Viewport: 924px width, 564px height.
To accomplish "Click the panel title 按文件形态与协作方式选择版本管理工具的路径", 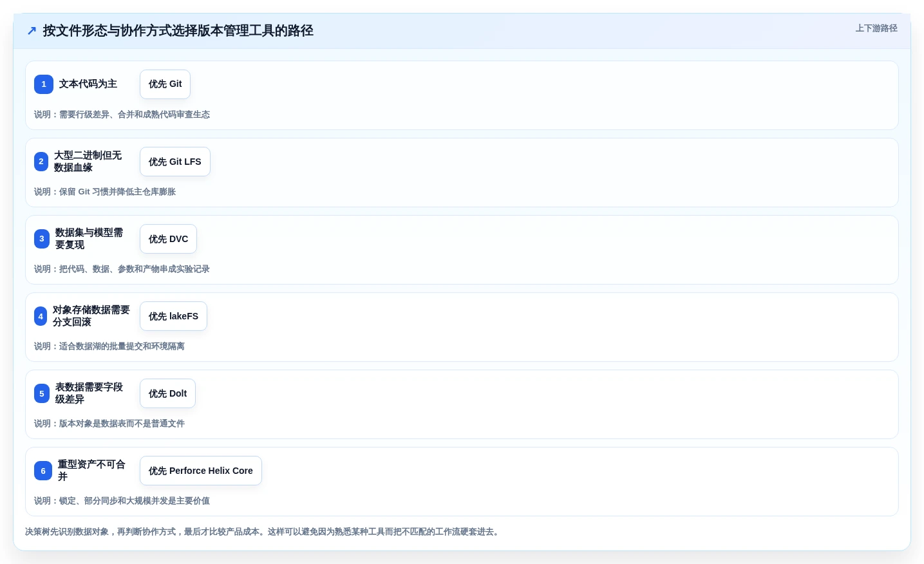I will 178,31.
